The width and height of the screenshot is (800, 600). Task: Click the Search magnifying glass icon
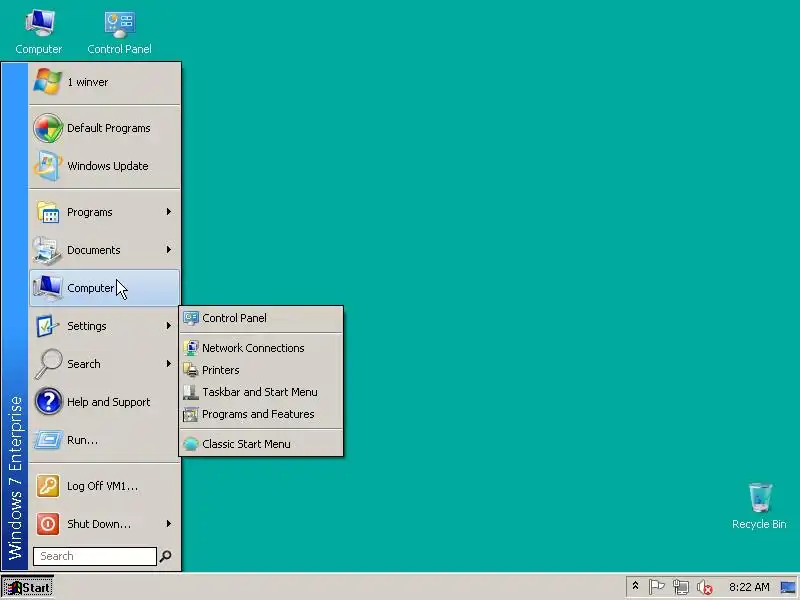pos(48,364)
